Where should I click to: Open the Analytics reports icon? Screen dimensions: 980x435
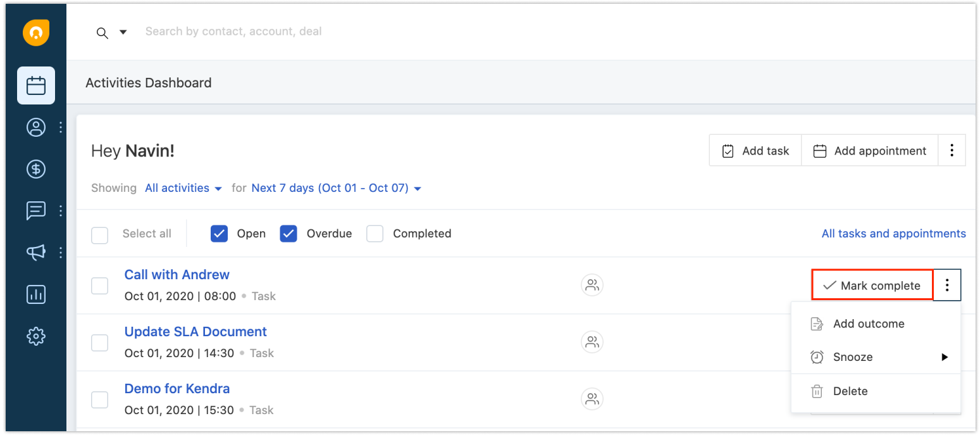[35, 294]
